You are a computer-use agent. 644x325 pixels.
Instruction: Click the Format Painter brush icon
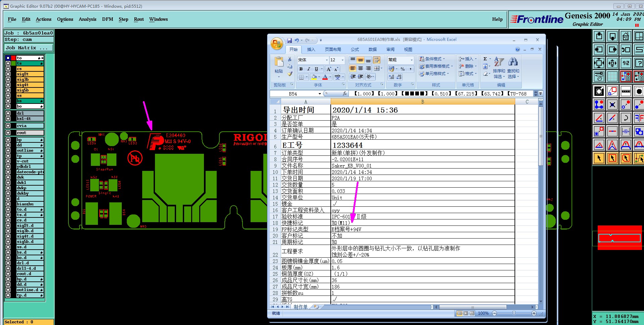click(290, 74)
